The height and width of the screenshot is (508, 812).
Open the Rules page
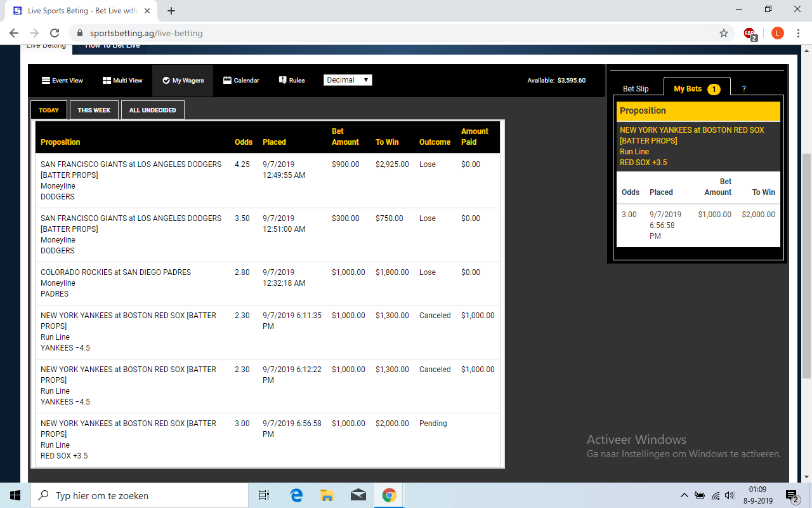292,81
